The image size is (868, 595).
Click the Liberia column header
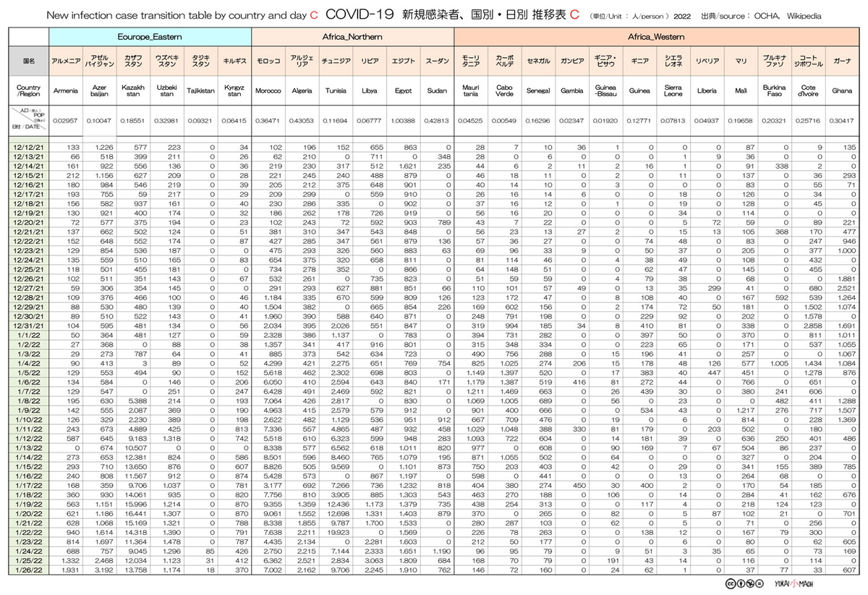tap(706, 90)
